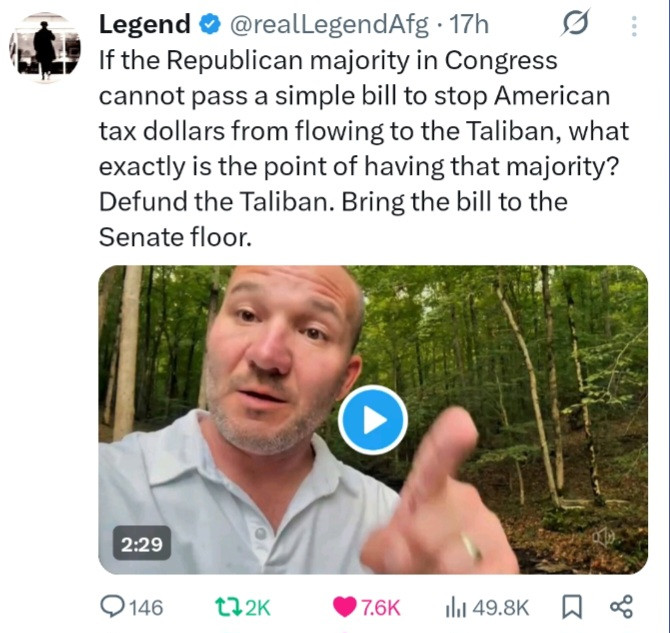The width and height of the screenshot is (670, 633).
Task: Toggle the pink heart like icon
Action: tap(344, 607)
